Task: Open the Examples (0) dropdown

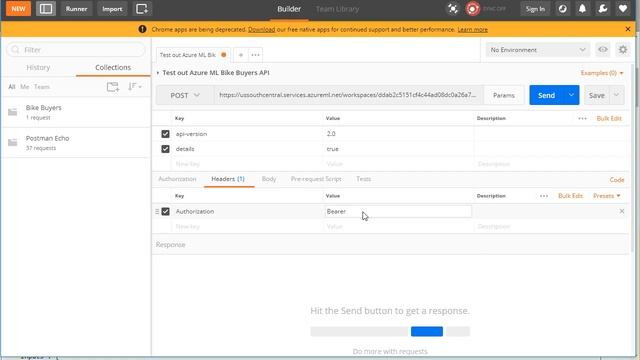Action: click(x=602, y=73)
